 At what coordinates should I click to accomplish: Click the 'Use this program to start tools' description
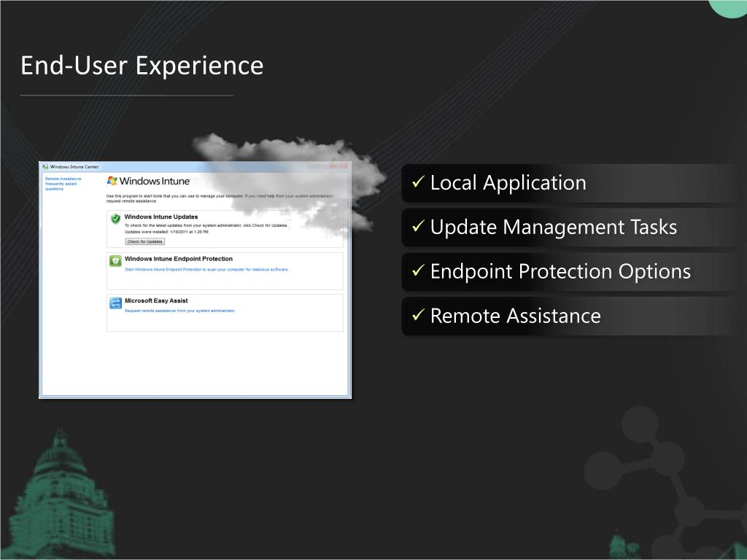[220, 198]
